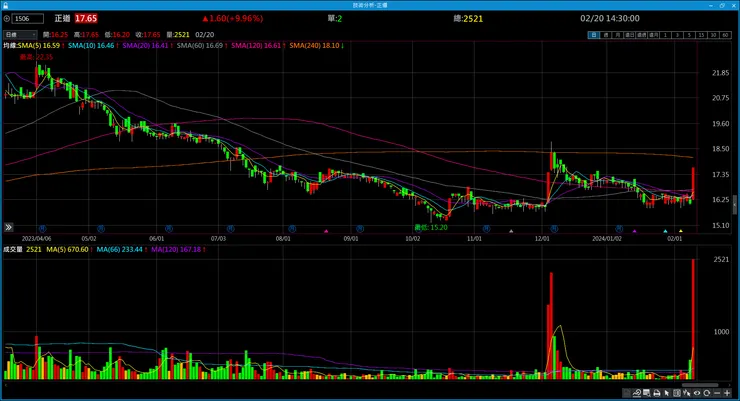Switch to the 5-minute chart button

click(x=689, y=35)
